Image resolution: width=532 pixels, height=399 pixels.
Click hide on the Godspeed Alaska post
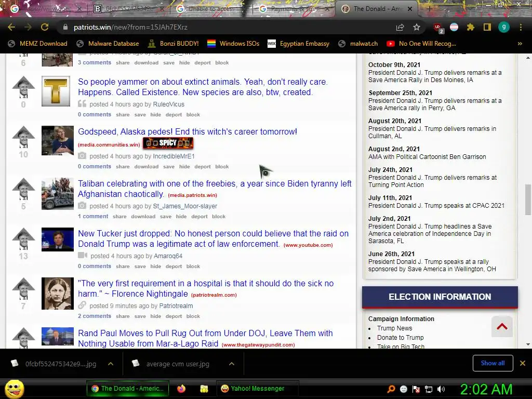pyautogui.click(x=184, y=167)
